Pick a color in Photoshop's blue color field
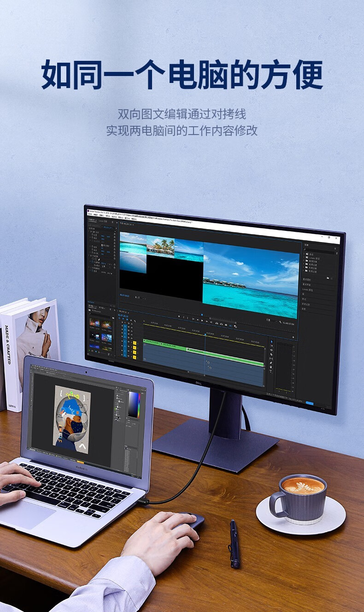364x612 pixels. (x=133, y=405)
